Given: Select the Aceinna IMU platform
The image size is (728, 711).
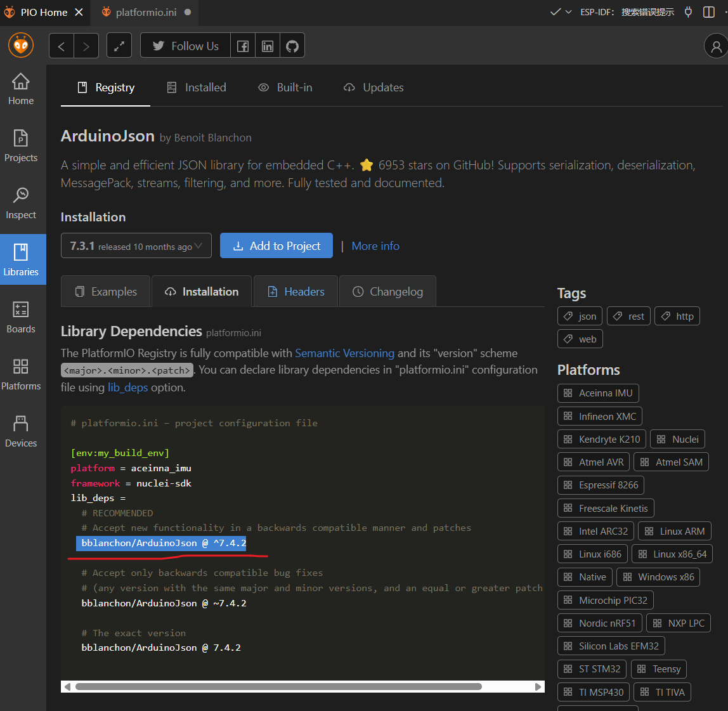Looking at the screenshot, I should (598, 393).
